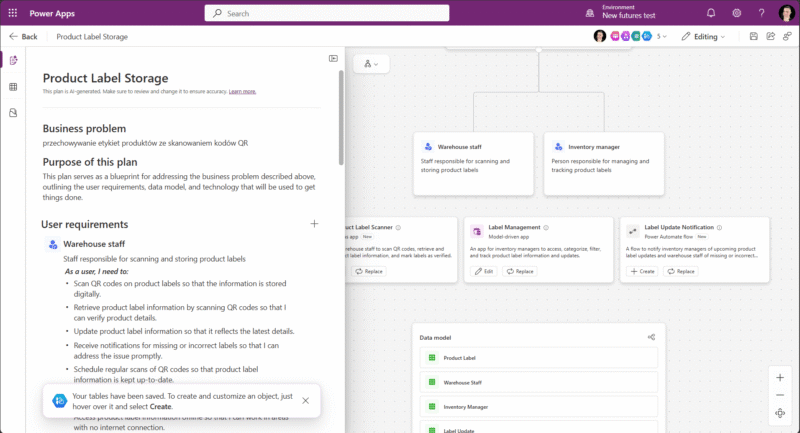Select the Product Label table
This screenshot has height=433, width=800.
coord(539,358)
